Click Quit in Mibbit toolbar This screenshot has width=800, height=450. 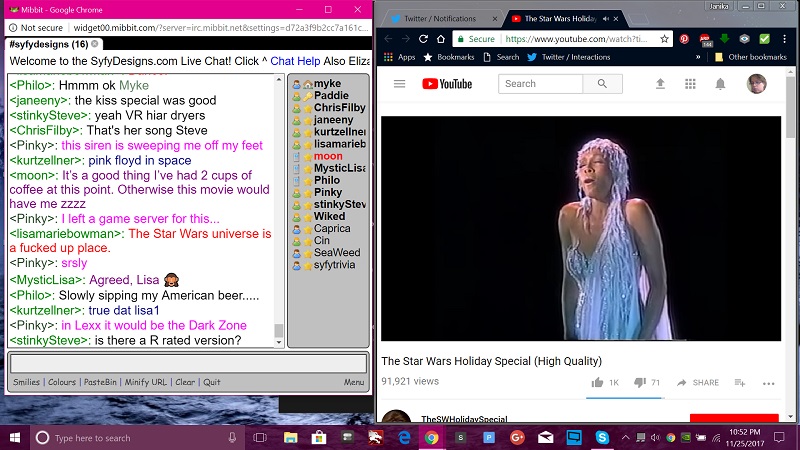pos(212,382)
